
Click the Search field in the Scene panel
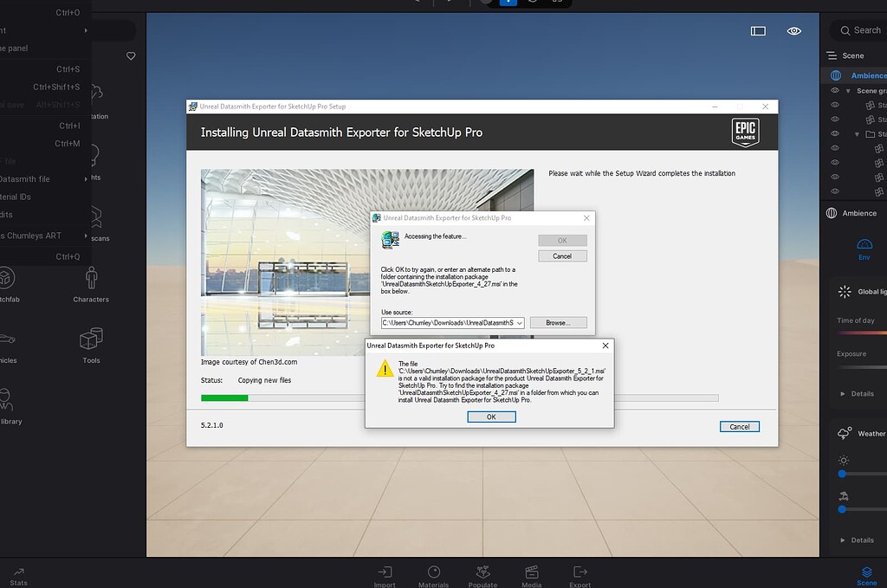coord(862,30)
